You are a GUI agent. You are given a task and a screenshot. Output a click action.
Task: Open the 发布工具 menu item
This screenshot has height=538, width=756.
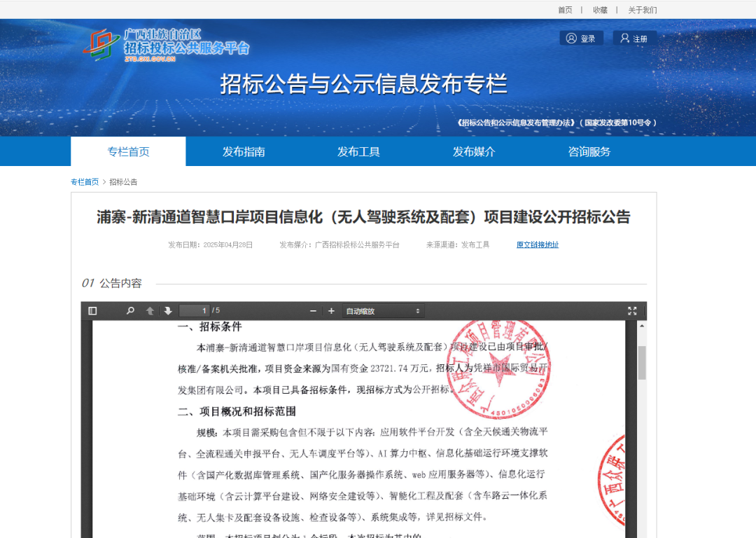pyautogui.click(x=358, y=151)
